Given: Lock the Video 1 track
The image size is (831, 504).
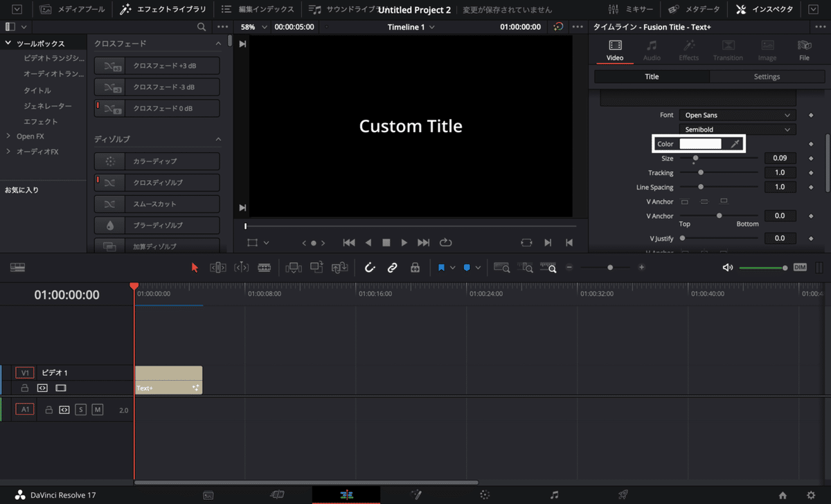Looking at the screenshot, I should click(25, 388).
